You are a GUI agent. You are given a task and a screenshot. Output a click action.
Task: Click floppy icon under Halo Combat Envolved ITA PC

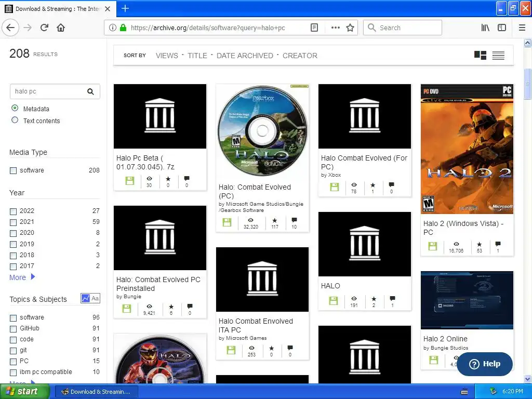click(231, 350)
